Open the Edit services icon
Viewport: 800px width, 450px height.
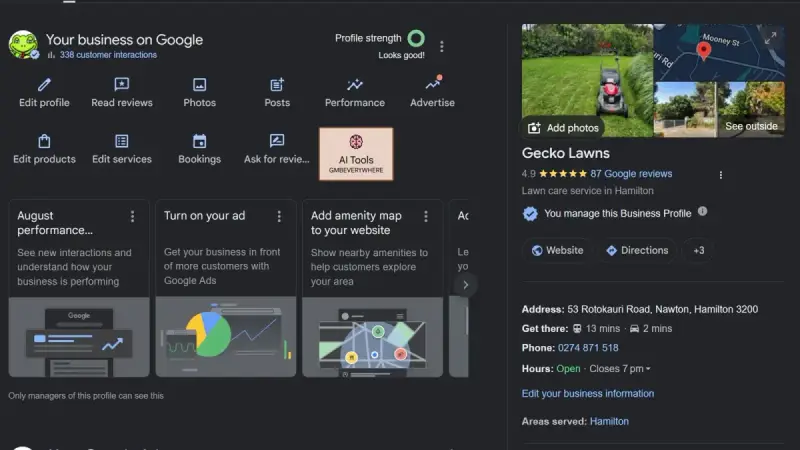point(122,141)
